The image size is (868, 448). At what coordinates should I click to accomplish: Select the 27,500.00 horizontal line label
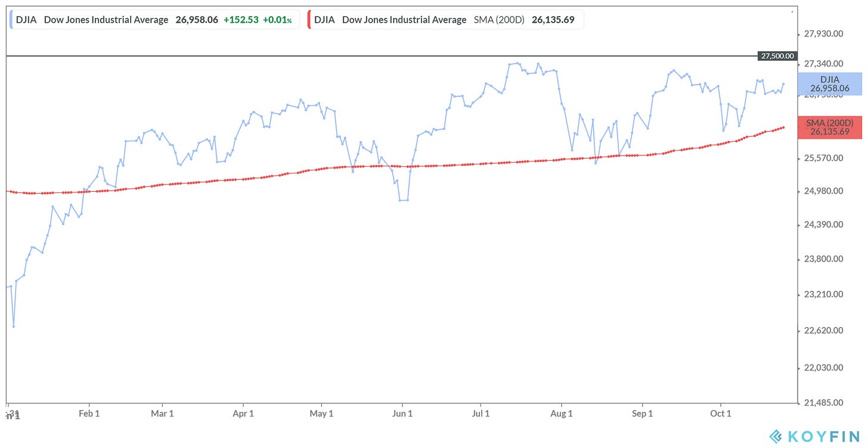(x=777, y=56)
